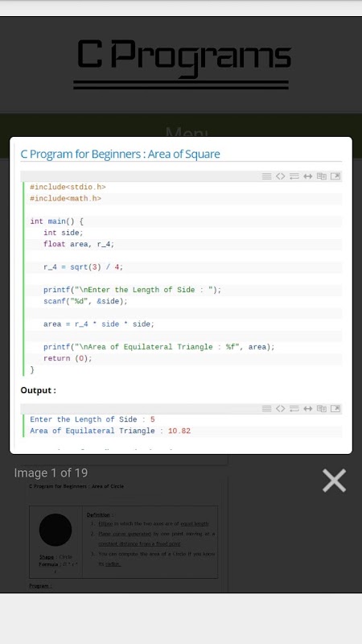Viewport: 362px width, 644px height.
Task: Toggle plain view in the Output block toolbar
Action: (x=280, y=408)
